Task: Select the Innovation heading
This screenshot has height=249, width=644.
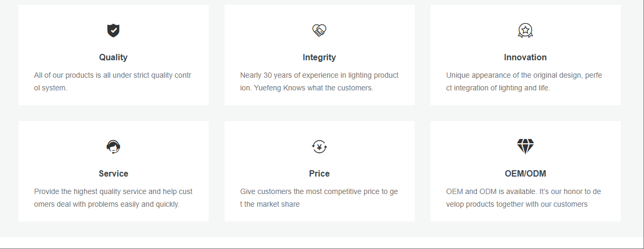Action: [525, 57]
